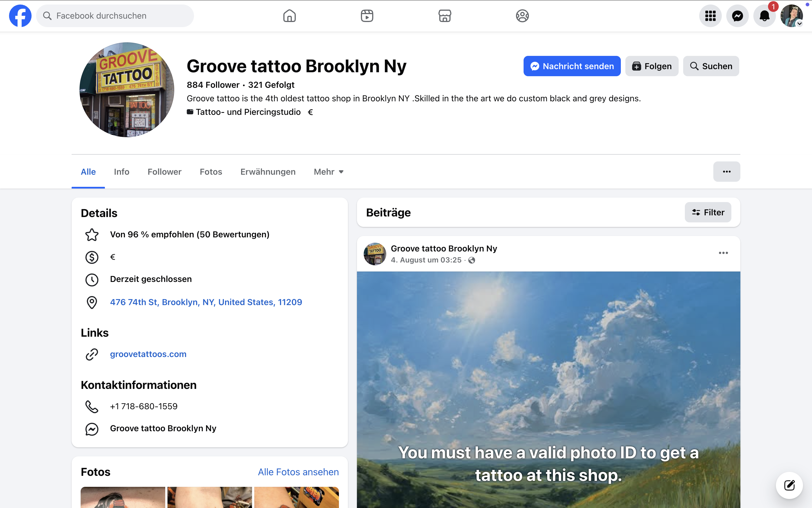Click the location pin icon
Screen dimensions: 812x508
point(92,302)
